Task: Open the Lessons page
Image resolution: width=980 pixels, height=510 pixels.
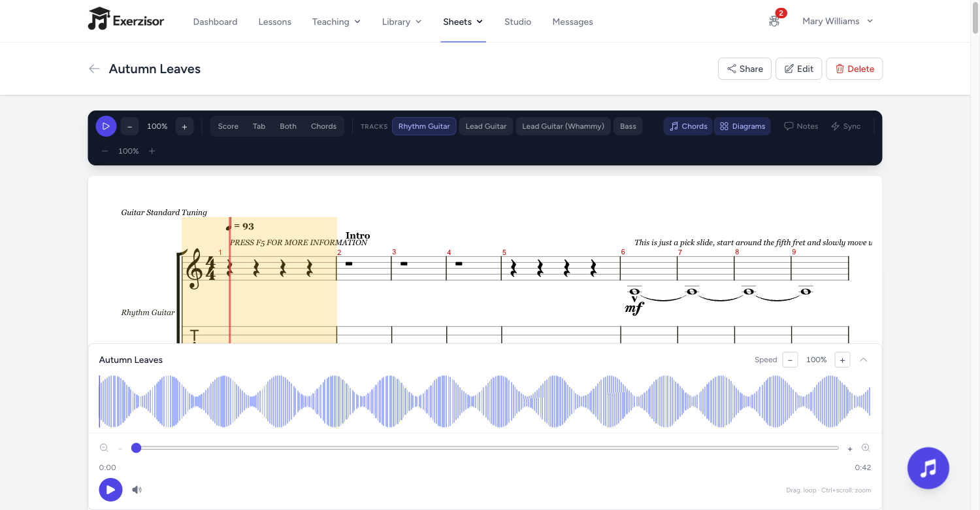Action: click(274, 22)
